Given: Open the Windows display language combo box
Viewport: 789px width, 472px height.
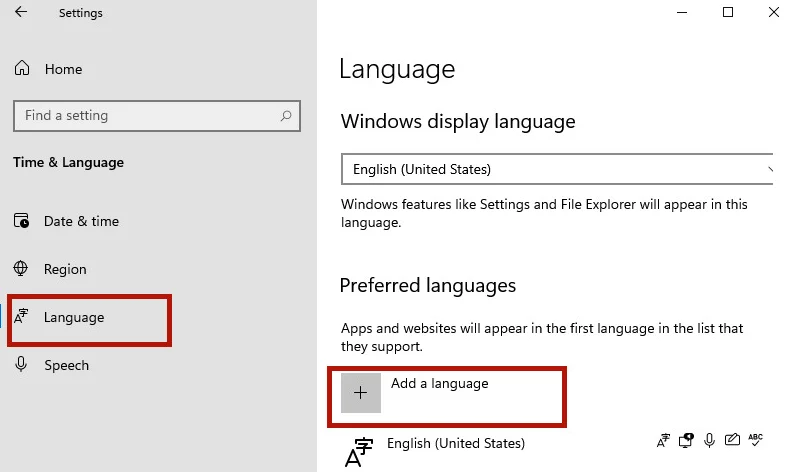Looking at the screenshot, I should point(557,169).
